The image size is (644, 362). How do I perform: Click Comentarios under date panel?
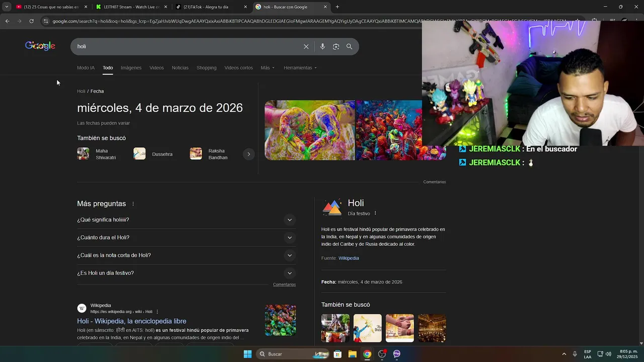point(434,182)
